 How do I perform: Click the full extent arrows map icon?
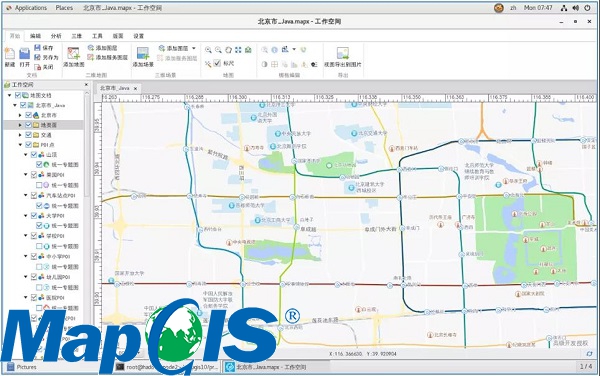238,50
